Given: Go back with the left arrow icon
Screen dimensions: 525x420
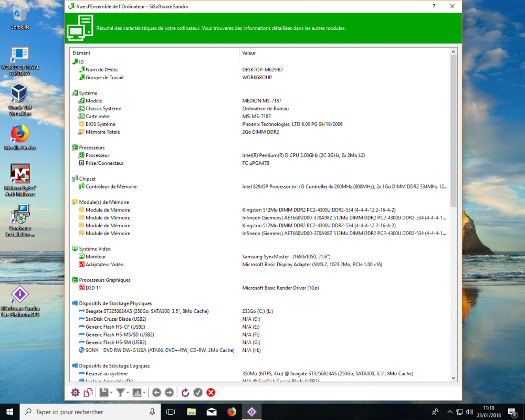Looking at the screenshot, I should click(x=156, y=392).
